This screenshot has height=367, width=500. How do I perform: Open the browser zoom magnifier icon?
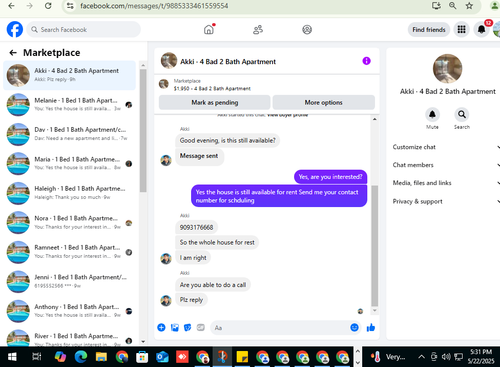click(453, 6)
